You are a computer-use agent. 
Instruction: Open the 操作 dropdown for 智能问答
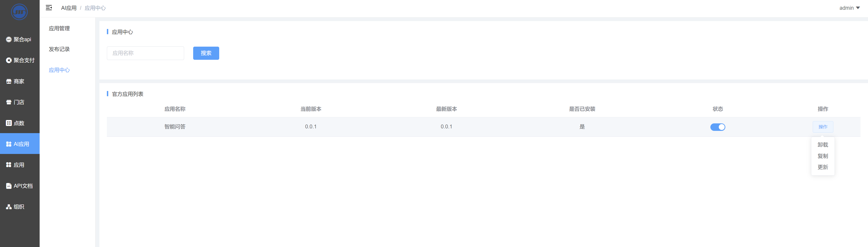[822, 127]
